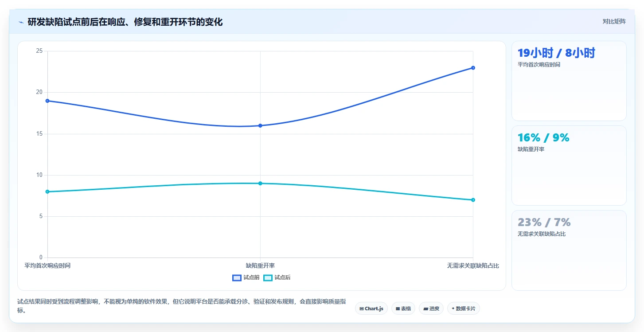The height and width of the screenshot is (332, 644).
Task: Open the 23% / 7% unlinked defects card
Action: click(569, 250)
